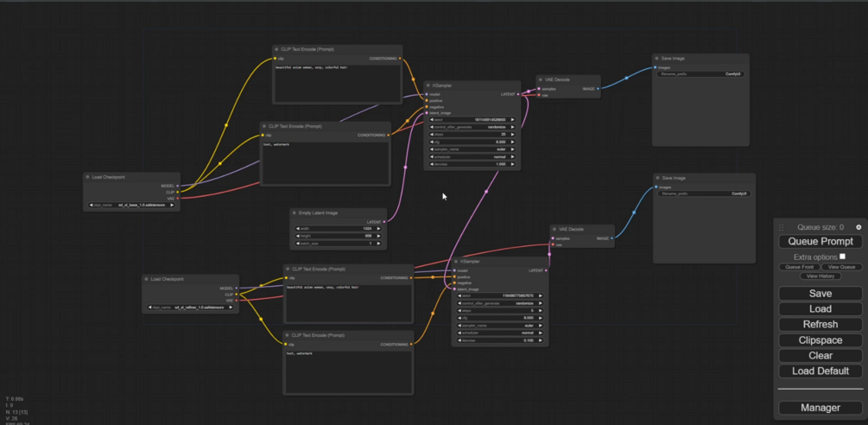Image resolution: width=868 pixels, height=425 pixels.
Task: Click seed value field in 5-step KSampler
Action: [500, 295]
